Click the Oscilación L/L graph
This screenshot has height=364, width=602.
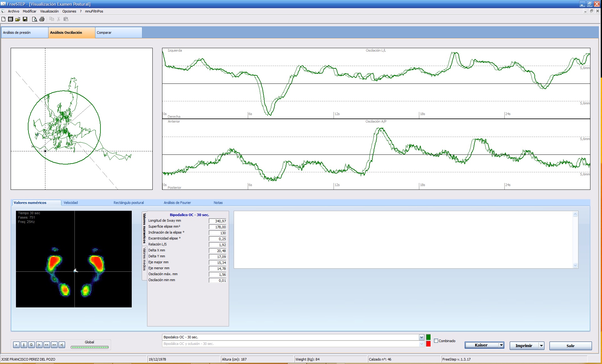(x=376, y=83)
